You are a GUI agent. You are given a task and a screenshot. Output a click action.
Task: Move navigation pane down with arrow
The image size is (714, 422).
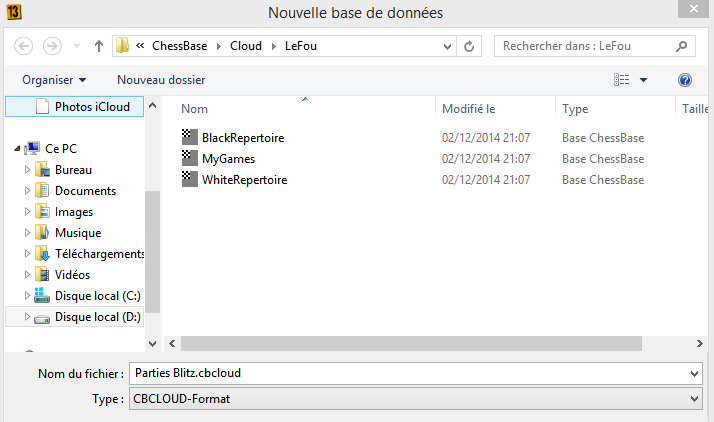(153, 344)
